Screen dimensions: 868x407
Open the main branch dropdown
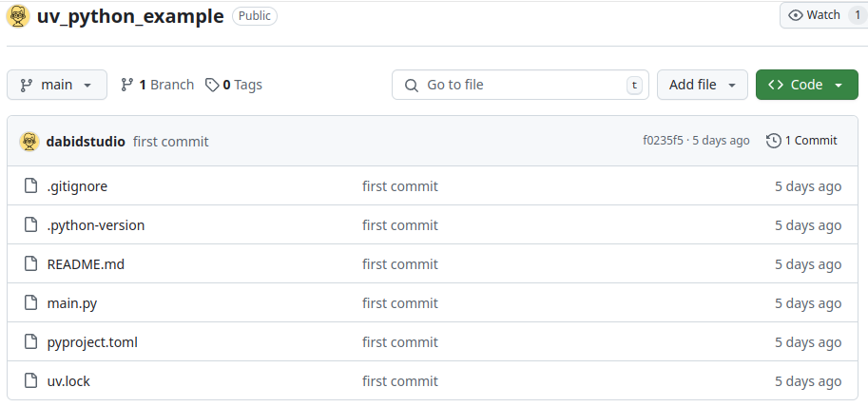[x=57, y=85]
